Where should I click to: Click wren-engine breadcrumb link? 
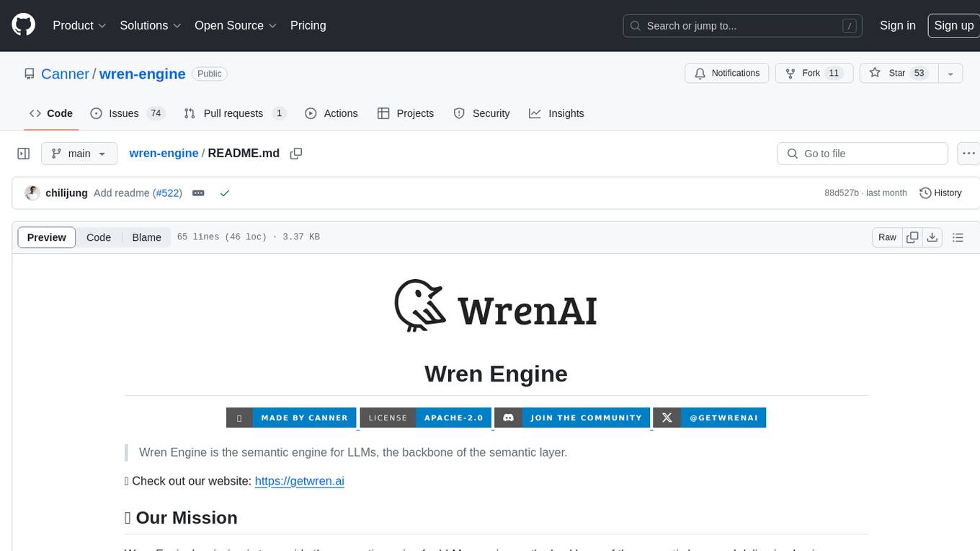coord(164,153)
